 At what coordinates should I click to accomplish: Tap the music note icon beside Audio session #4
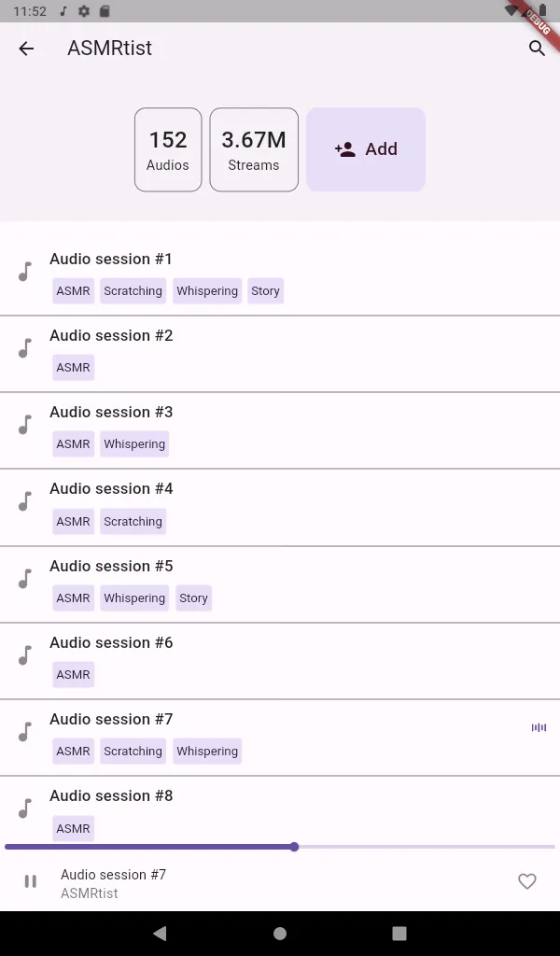tap(24, 501)
